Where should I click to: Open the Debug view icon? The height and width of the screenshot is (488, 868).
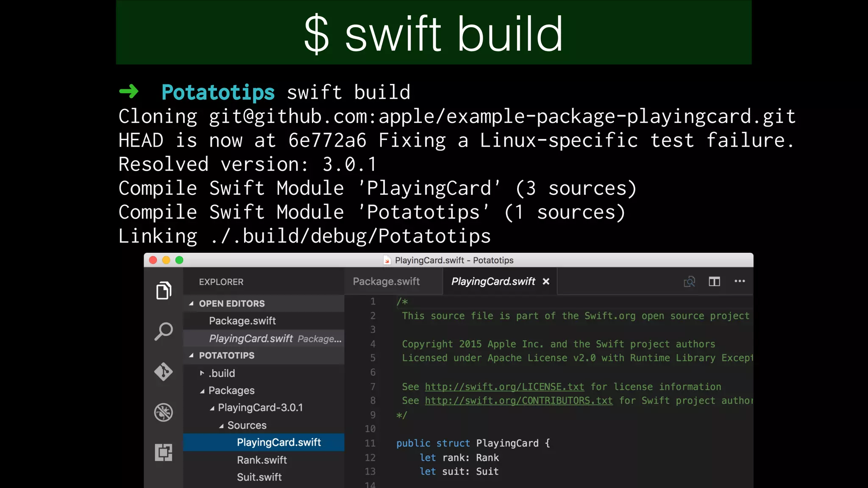click(164, 412)
